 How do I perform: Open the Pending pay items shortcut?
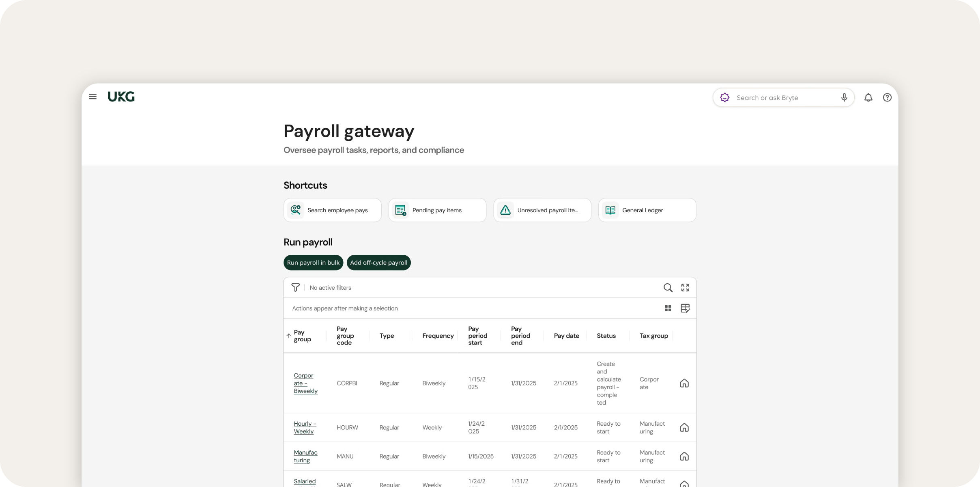tap(437, 210)
